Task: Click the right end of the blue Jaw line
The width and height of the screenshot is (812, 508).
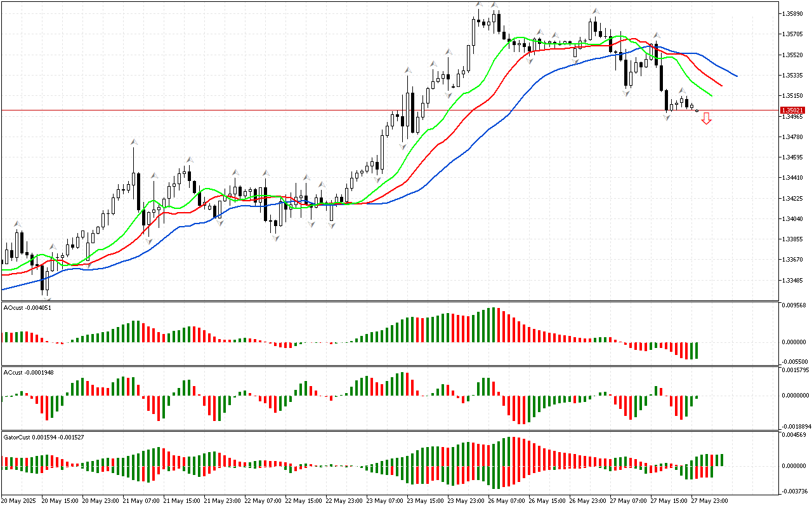Action: pos(736,76)
